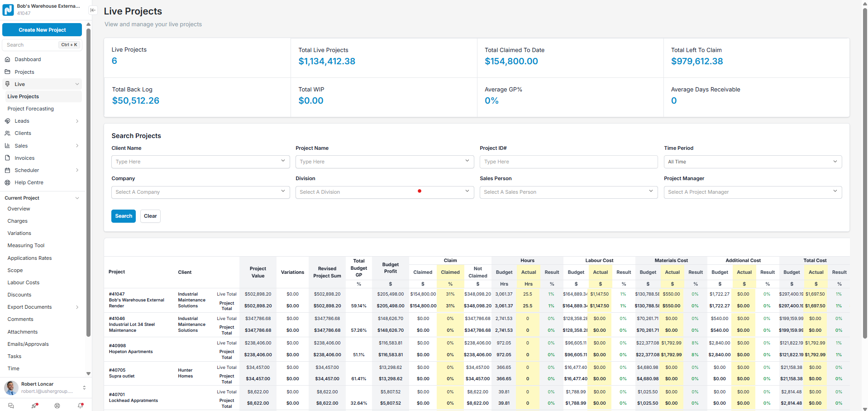
Task: Expand the Select A Project Manager dropdown
Action: pos(752,192)
